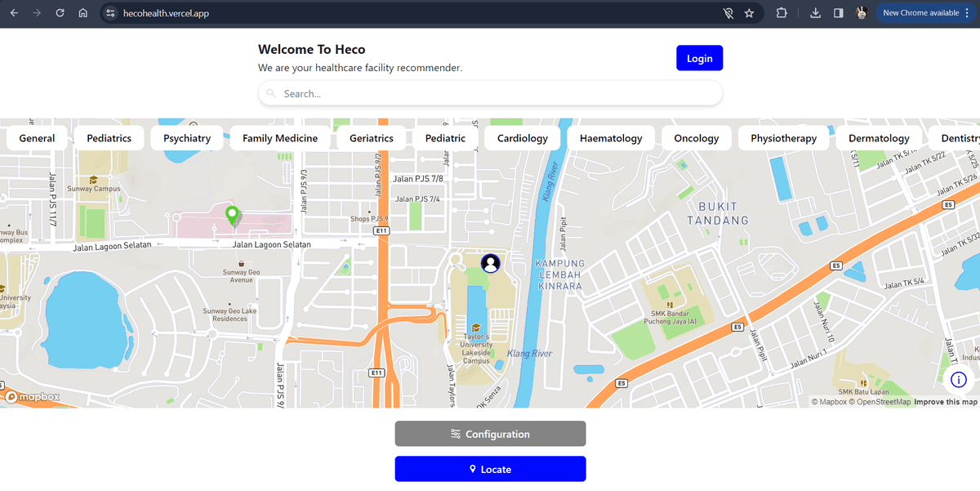Screen dimensions: 980x491
Task: Click the green hospital location pin on map
Action: pos(233,216)
